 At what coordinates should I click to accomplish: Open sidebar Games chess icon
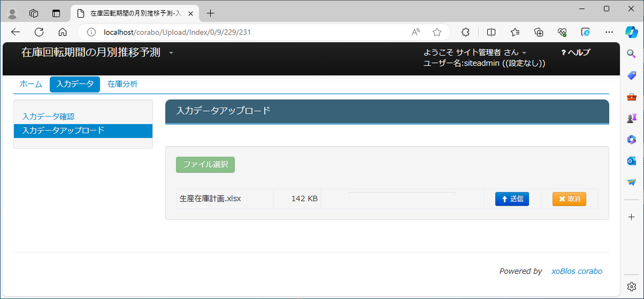[632, 118]
